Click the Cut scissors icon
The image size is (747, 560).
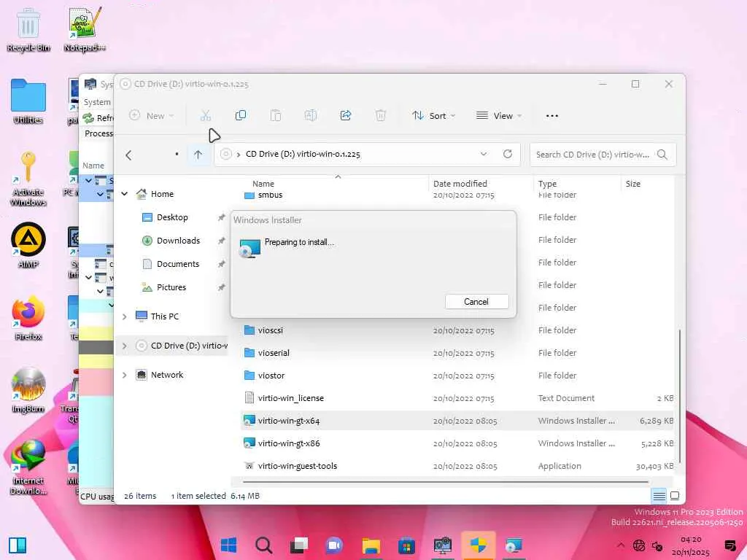point(205,116)
